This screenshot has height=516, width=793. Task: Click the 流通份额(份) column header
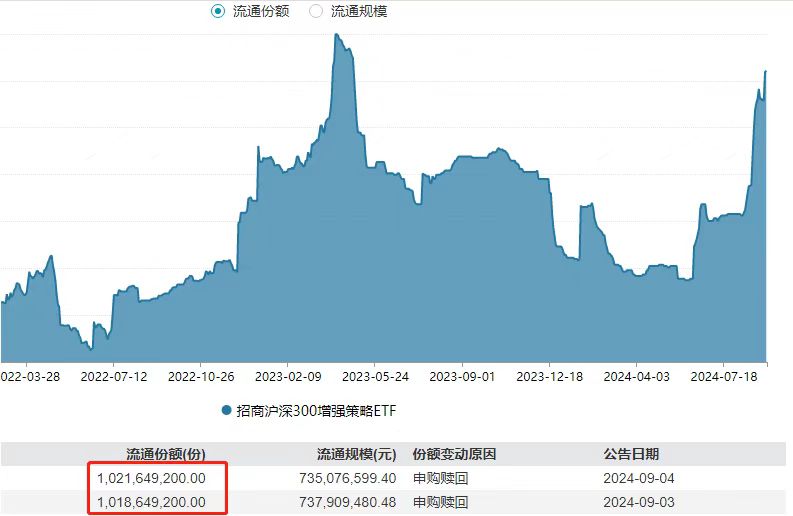point(166,454)
